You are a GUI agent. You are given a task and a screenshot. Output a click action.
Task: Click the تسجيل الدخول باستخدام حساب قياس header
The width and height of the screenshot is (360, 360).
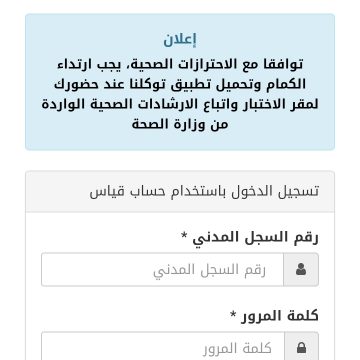[204, 192]
